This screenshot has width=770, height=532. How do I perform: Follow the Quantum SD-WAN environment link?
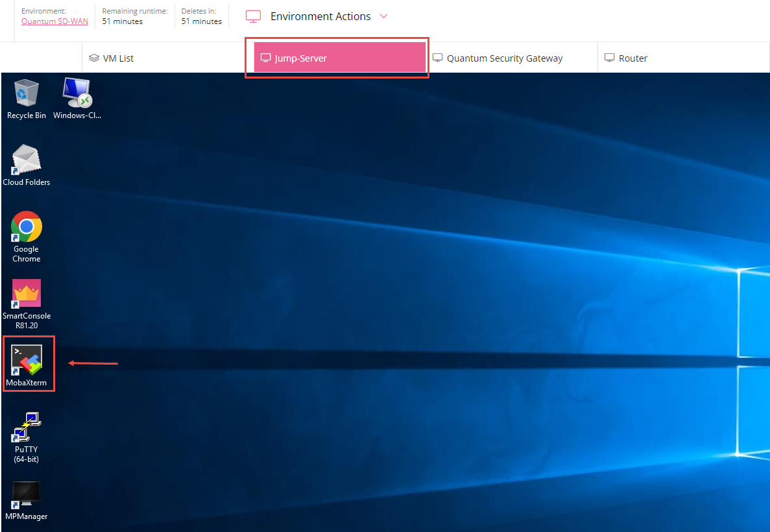tap(54, 21)
